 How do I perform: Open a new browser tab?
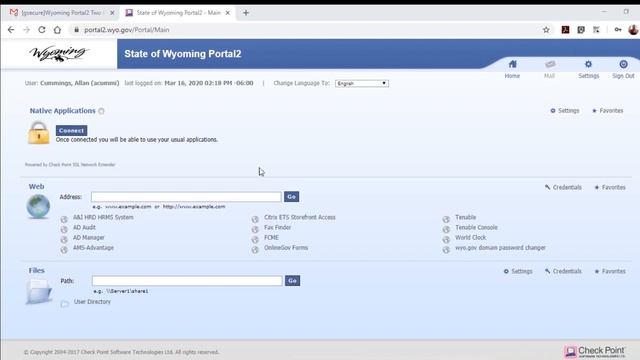(246, 13)
